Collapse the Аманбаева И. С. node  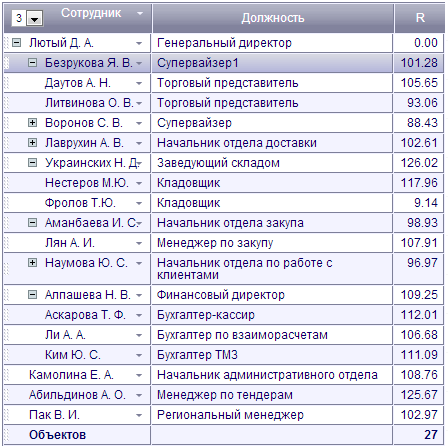click(32, 223)
